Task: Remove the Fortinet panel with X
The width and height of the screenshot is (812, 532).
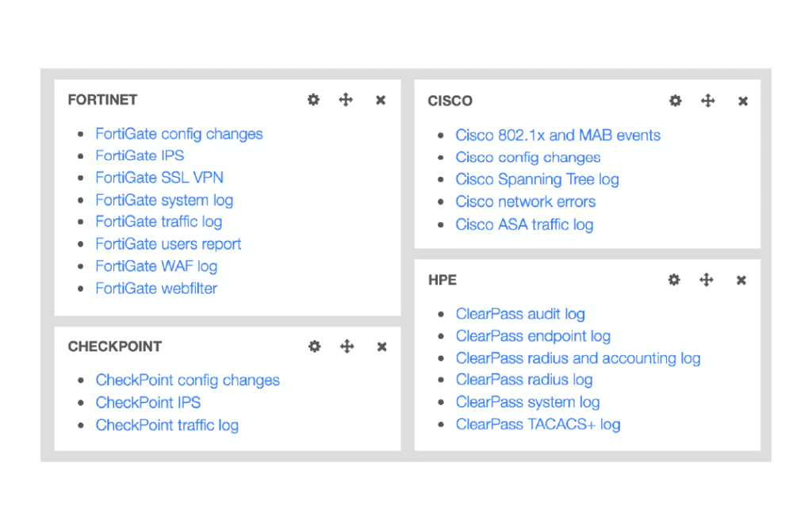Action: (x=381, y=100)
